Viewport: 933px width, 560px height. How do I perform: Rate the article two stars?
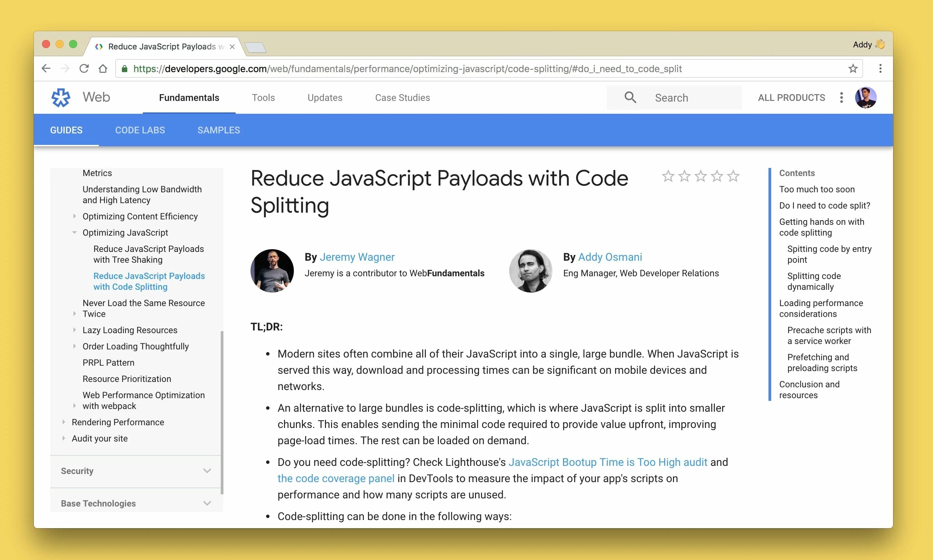point(684,176)
